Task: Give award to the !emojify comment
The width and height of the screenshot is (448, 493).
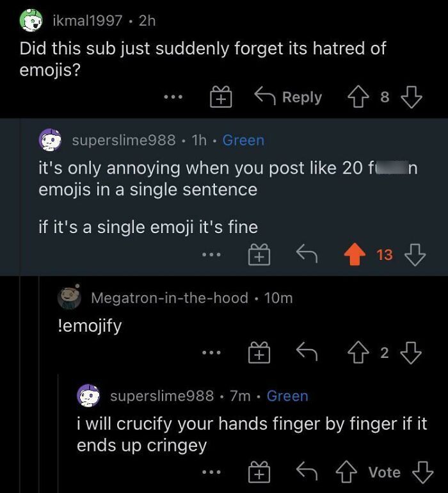Action: click(259, 352)
